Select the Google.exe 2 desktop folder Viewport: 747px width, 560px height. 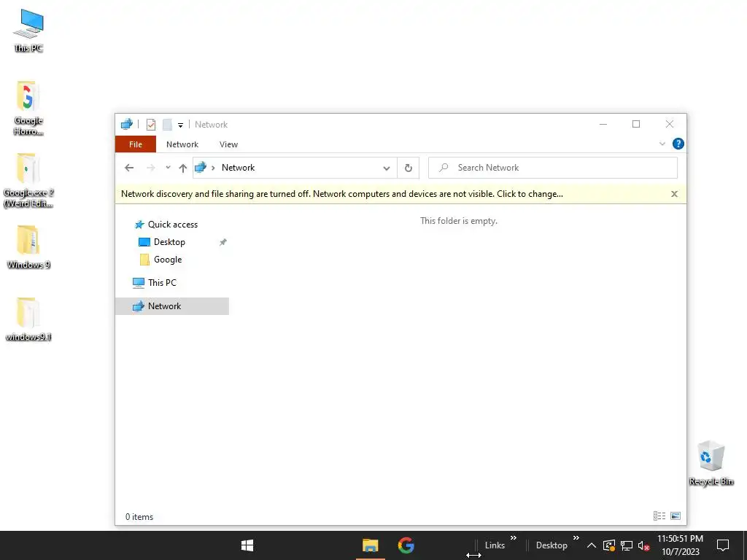[x=28, y=181]
